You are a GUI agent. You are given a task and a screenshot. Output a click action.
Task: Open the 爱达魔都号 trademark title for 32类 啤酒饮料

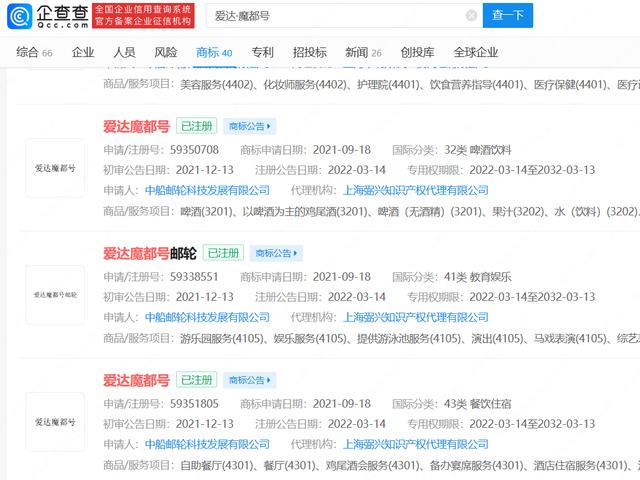136,126
